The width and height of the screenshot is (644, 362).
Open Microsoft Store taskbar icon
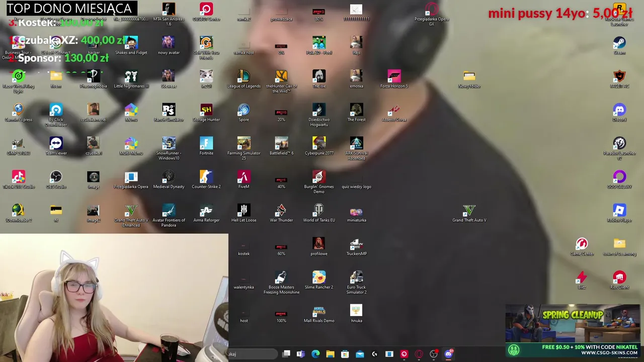point(345,354)
